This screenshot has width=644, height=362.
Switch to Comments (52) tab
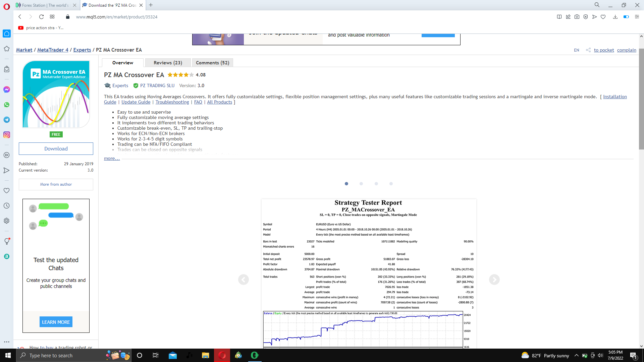click(x=212, y=63)
